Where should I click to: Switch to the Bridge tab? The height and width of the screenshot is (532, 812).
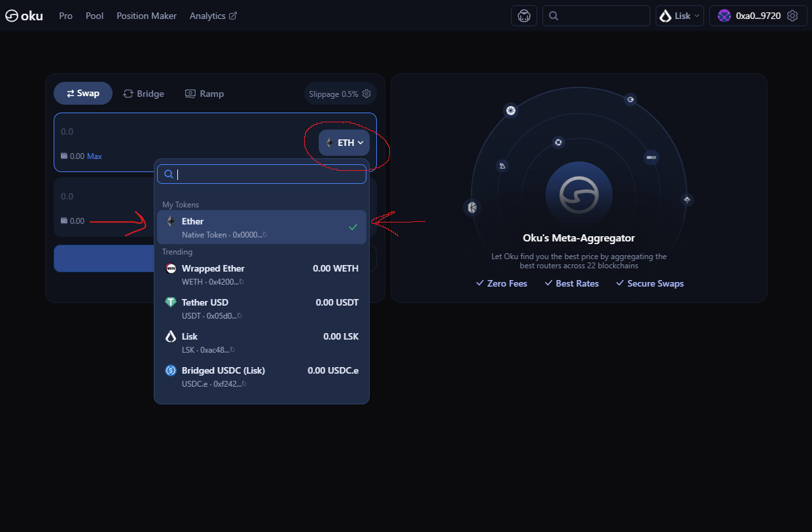tap(143, 94)
